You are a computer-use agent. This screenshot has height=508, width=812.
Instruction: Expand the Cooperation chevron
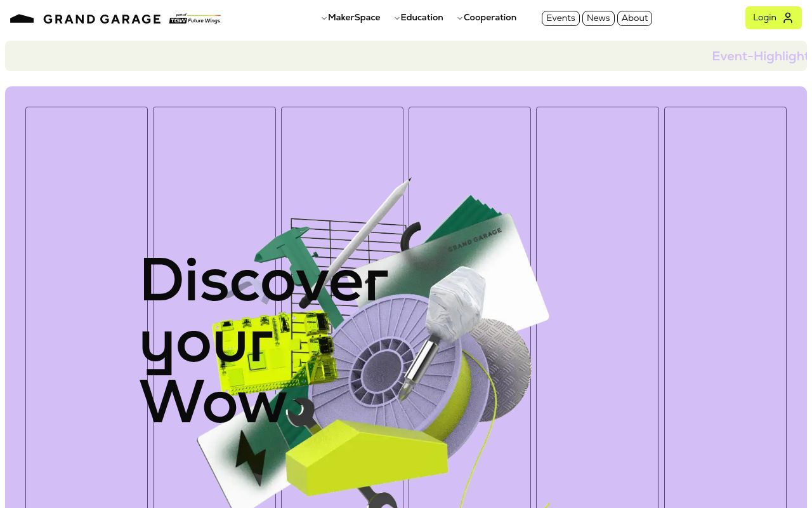460,18
